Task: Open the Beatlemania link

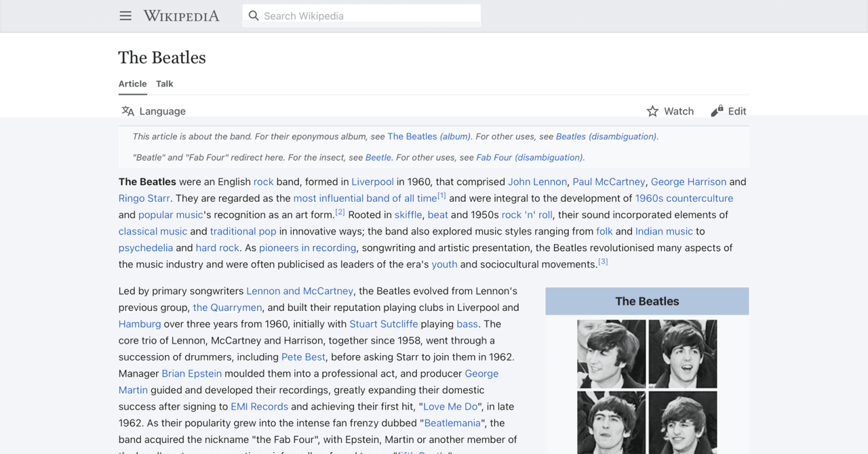Action: tap(452, 423)
